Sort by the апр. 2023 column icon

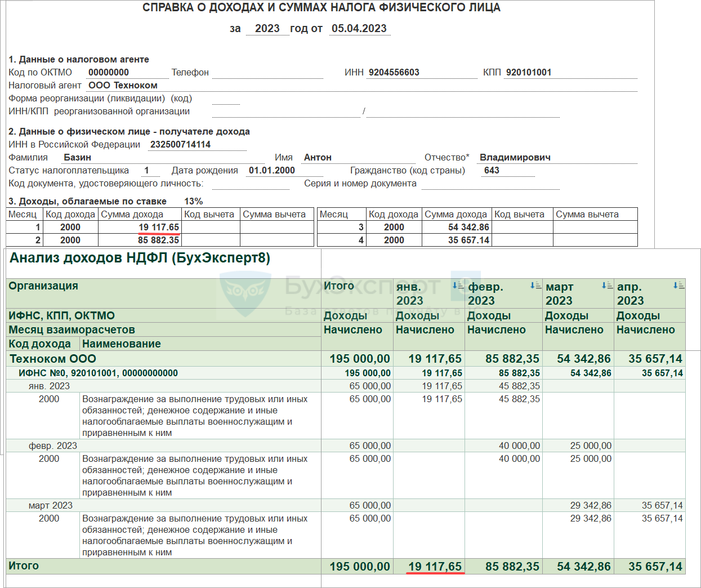click(679, 286)
